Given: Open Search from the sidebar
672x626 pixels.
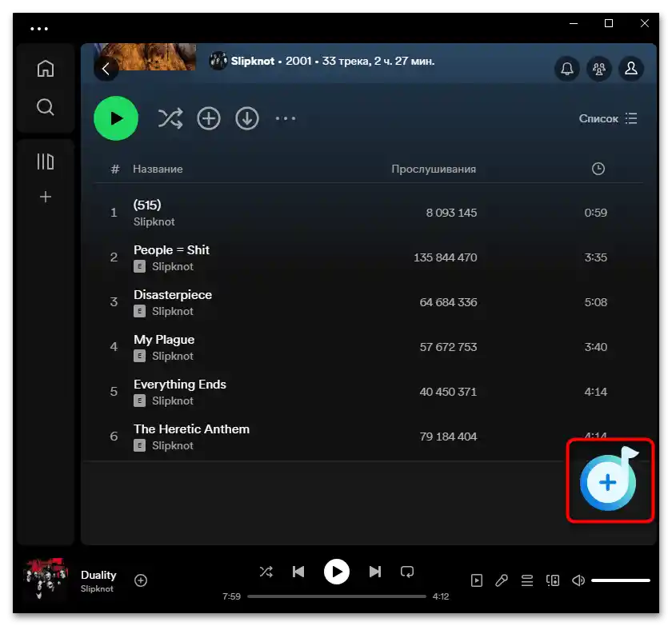Looking at the screenshot, I should tap(46, 107).
